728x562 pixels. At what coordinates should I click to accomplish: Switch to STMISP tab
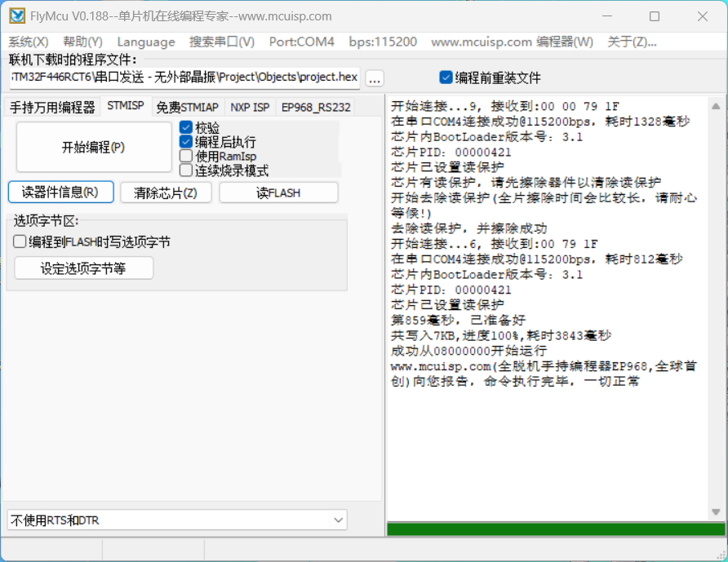pyautogui.click(x=126, y=106)
